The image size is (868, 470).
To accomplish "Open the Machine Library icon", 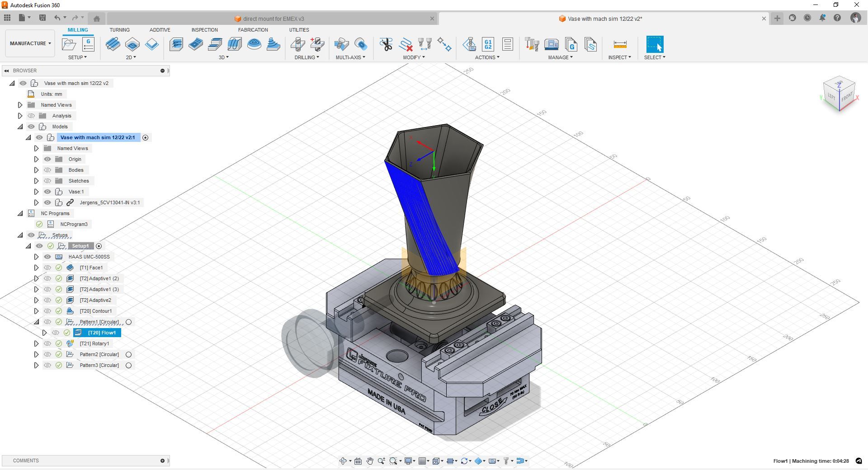I will [551, 44].
